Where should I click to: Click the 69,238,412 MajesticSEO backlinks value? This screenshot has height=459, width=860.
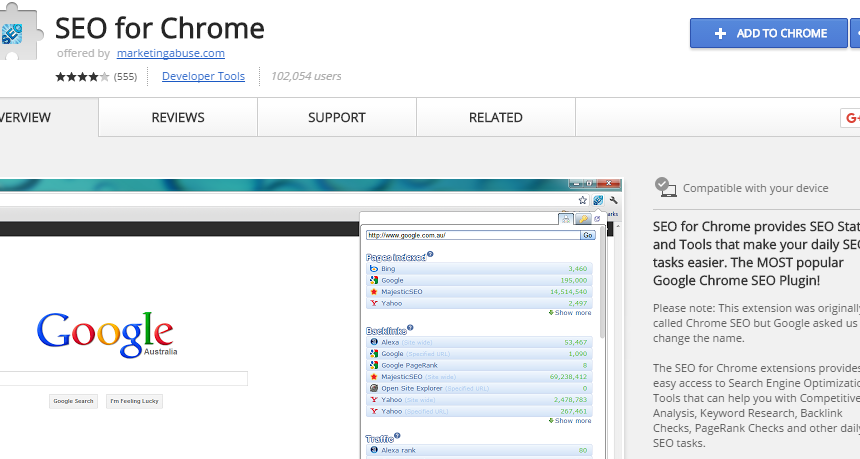pyautogui.click(x=568, y=377)
